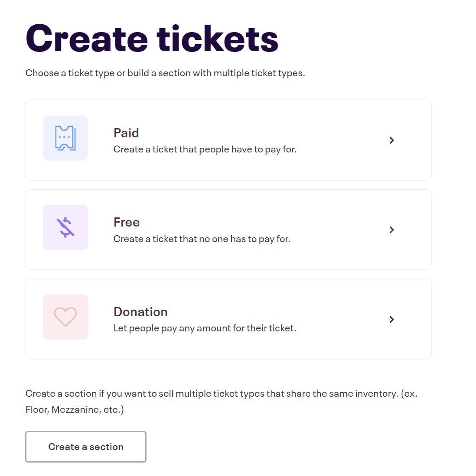Click the "share the same inventory" paragraph line
This screenshot has width=476, height=476.
click(x=222, y=393)
